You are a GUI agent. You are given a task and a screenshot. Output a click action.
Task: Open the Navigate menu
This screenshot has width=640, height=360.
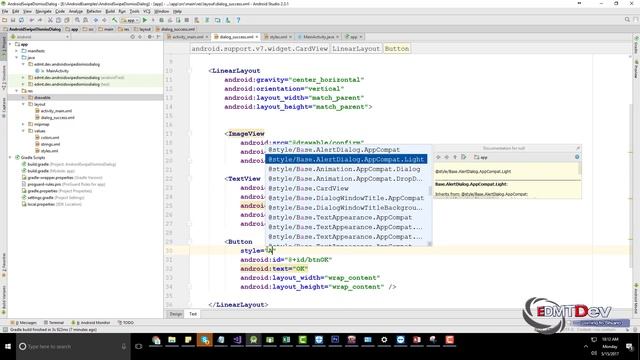pos(43,11)
